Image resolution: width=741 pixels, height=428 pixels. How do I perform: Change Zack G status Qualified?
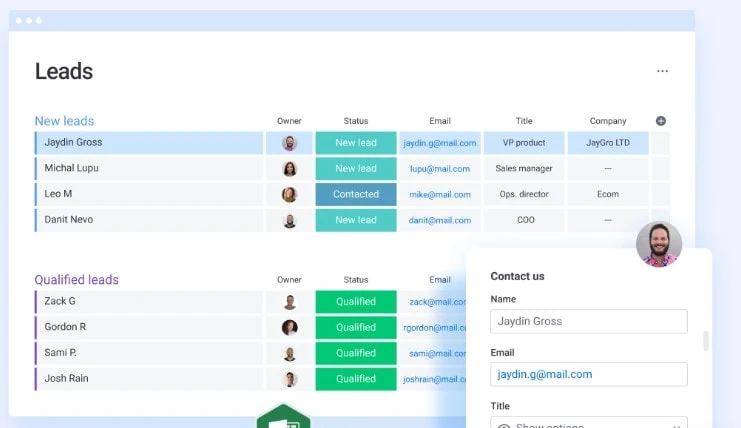(356, 302)
